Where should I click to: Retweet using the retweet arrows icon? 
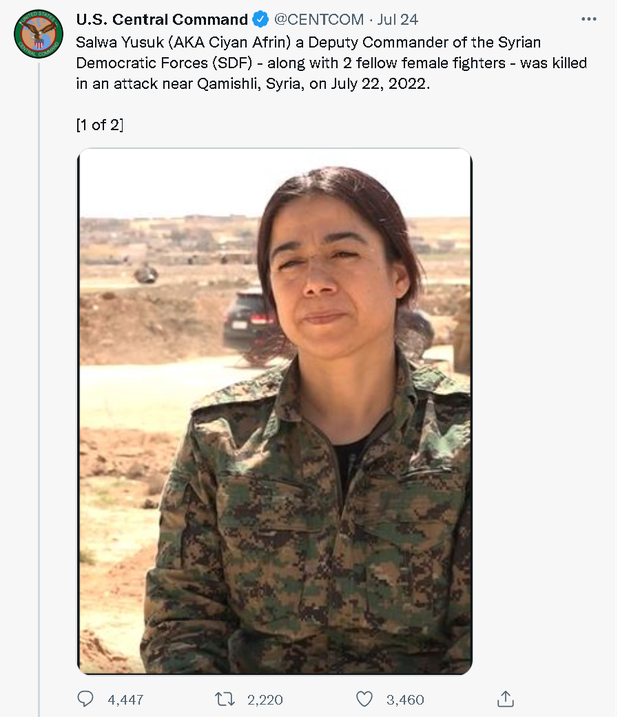pyautogui.click(x=225, y=699)
